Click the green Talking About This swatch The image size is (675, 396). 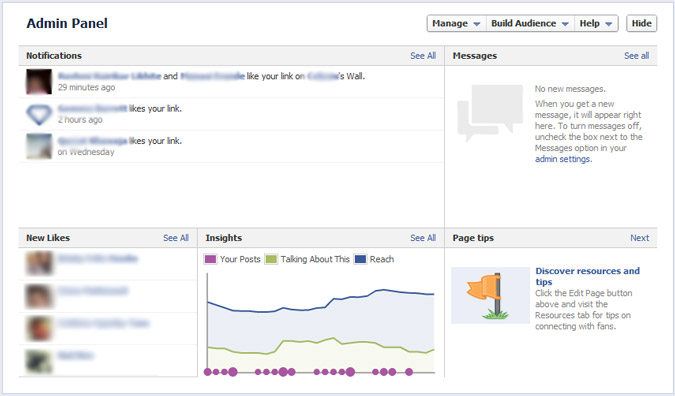click(271, 259)
